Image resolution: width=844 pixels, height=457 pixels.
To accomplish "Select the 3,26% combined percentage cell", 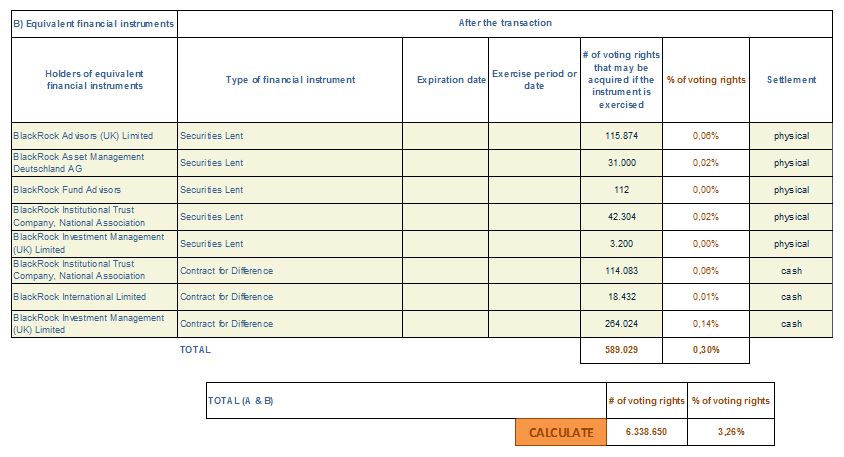I will point(731,432).
